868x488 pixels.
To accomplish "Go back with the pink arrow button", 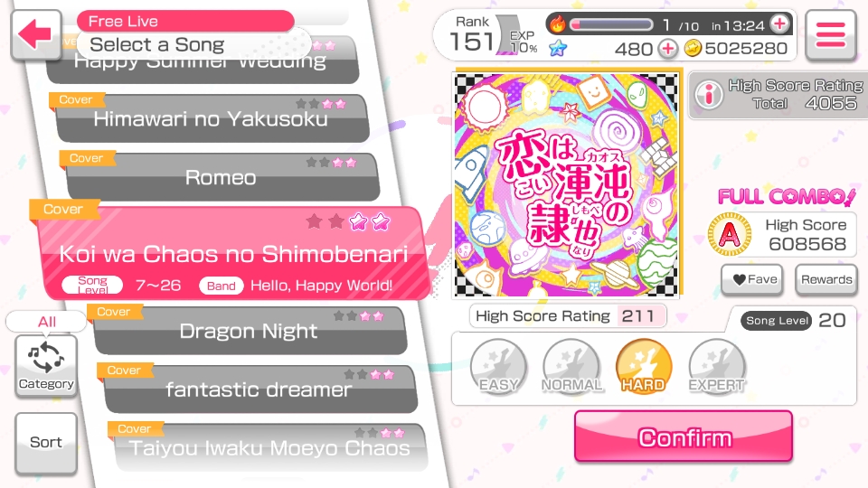I will pos(36,34).
